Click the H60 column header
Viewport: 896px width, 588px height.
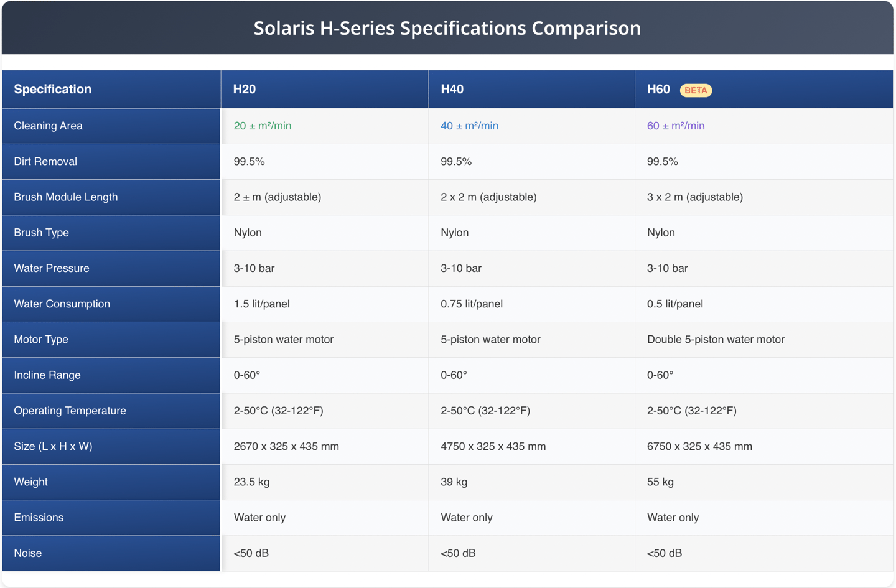(x=658, y=90)
